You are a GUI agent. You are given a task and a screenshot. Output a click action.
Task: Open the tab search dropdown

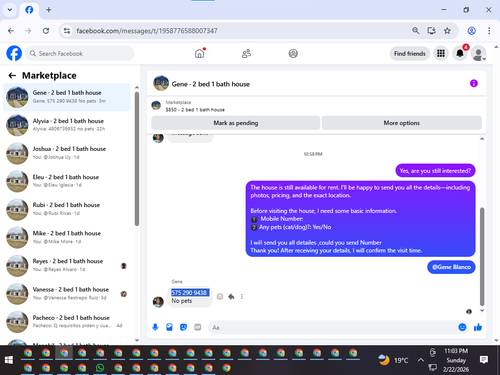(10, 10)
